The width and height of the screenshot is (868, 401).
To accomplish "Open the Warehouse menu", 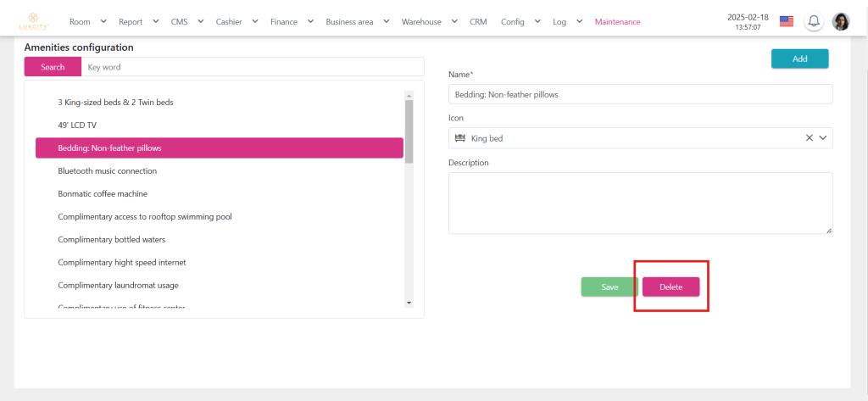I will coord(429,22).
